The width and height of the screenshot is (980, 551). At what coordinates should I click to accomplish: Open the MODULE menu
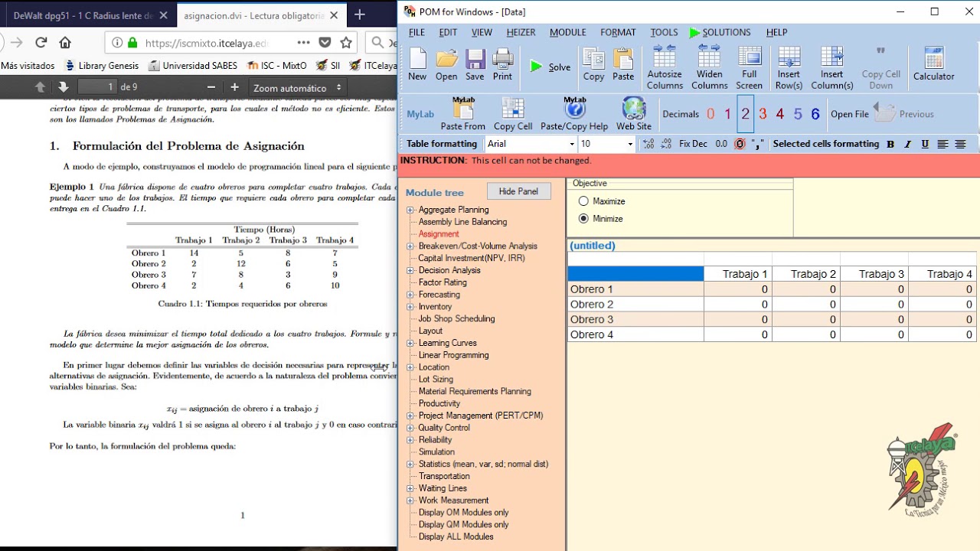click(x=568, y=32)
